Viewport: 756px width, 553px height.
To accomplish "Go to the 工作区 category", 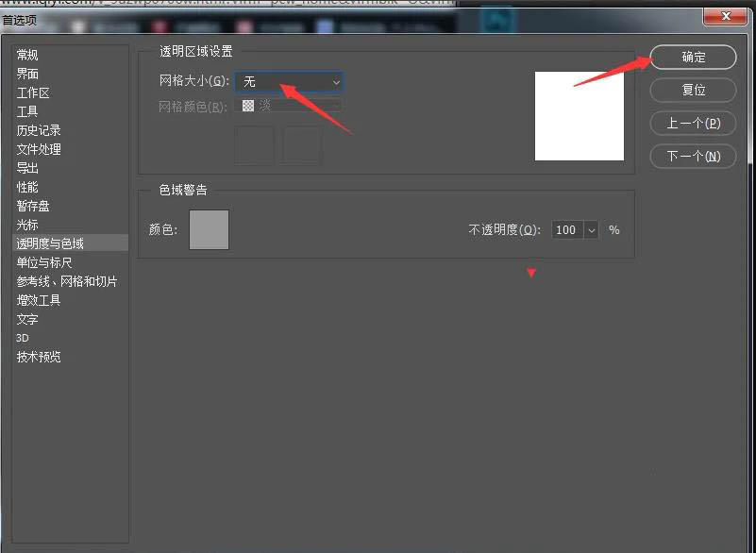I will (33, 92).
